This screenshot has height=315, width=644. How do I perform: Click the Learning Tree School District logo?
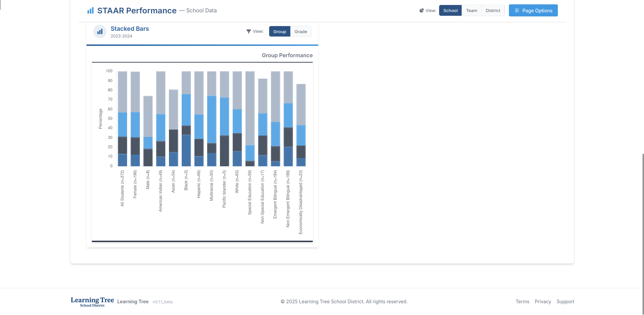[x=92, y=302]
